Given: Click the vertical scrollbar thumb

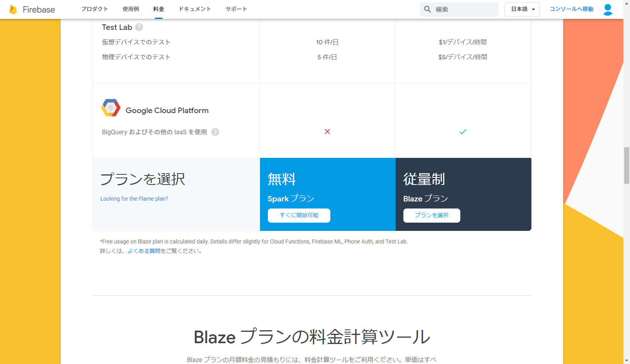Looking at the screenshot, I should 626,165.
